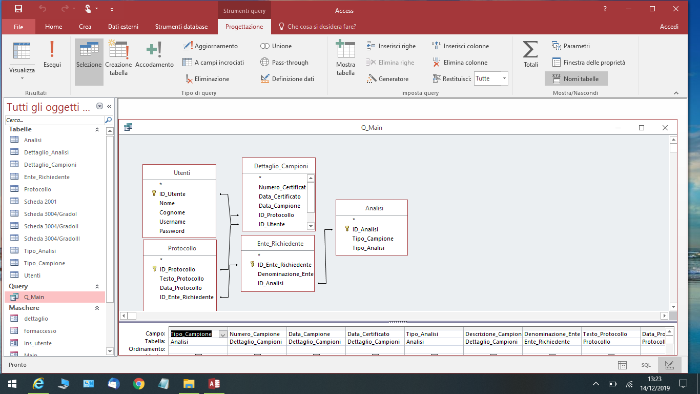Open Finestra delle proprietà
The image size is (700, 394).
[588, 62]
